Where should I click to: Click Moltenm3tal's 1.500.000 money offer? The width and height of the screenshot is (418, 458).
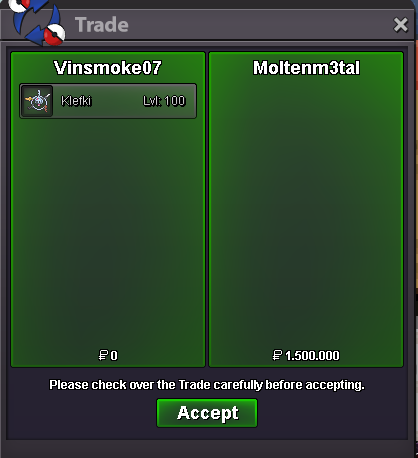312,356
